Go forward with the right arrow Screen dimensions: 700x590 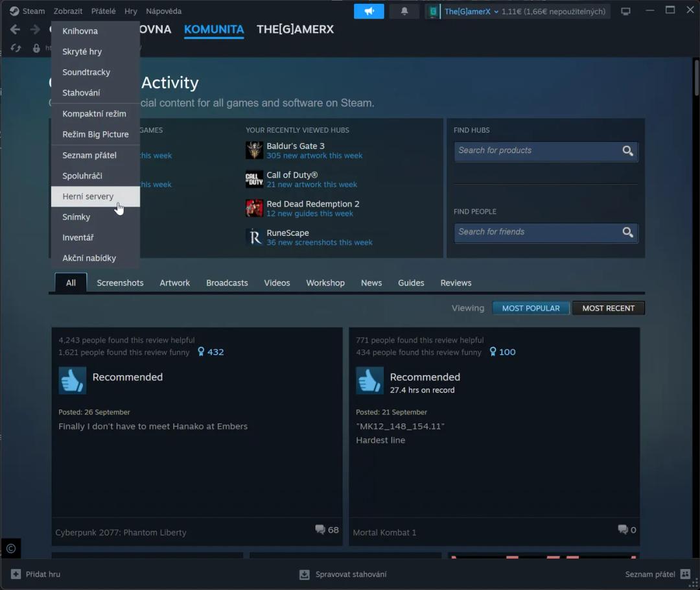pyautogui.click(x=35, y=29)
